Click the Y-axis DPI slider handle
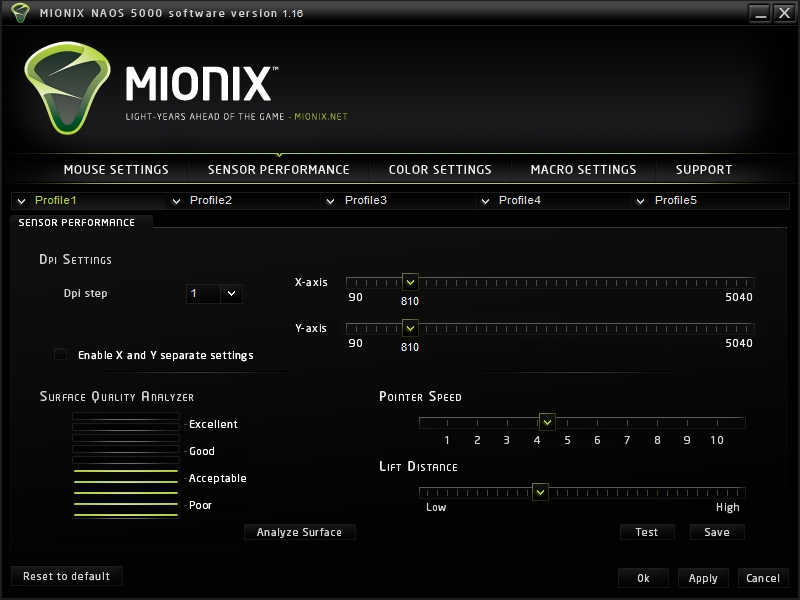800x600 pixels. 410,328
